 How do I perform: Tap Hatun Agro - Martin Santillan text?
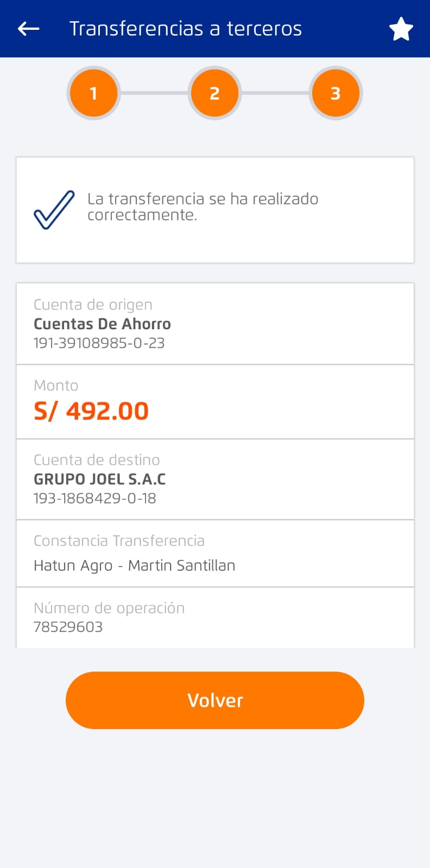pyautogui.click(x=134, y=565)
